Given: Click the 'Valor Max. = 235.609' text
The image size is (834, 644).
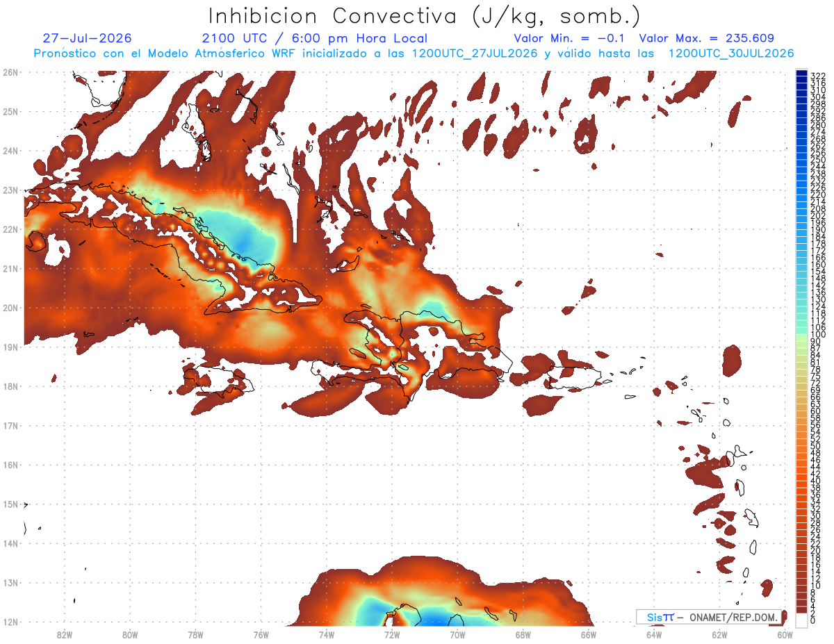Looking at the screenshot, I should click(x=707, y=39).
